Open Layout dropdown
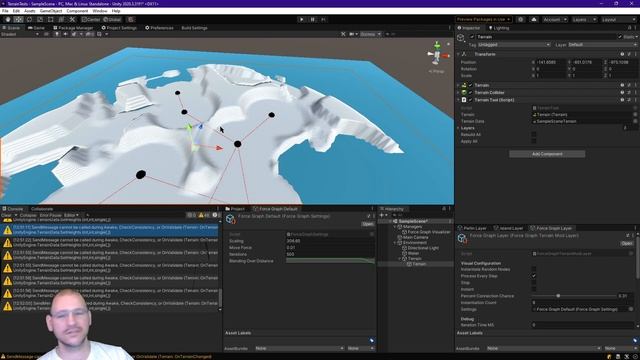 (x=619, y=19)
